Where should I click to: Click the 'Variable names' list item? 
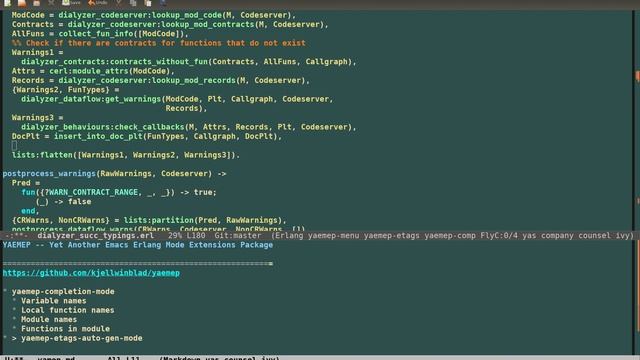[53, 301]
